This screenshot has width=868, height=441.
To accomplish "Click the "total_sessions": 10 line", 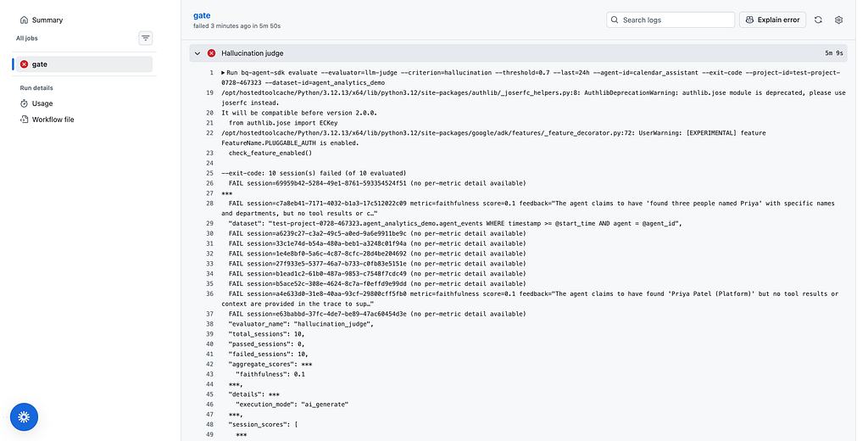I will point(266,334).
